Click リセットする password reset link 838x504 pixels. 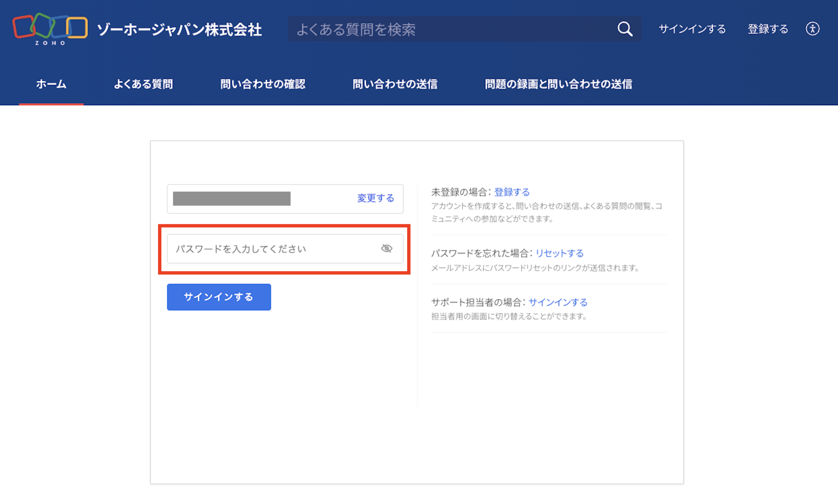[559, 253]
